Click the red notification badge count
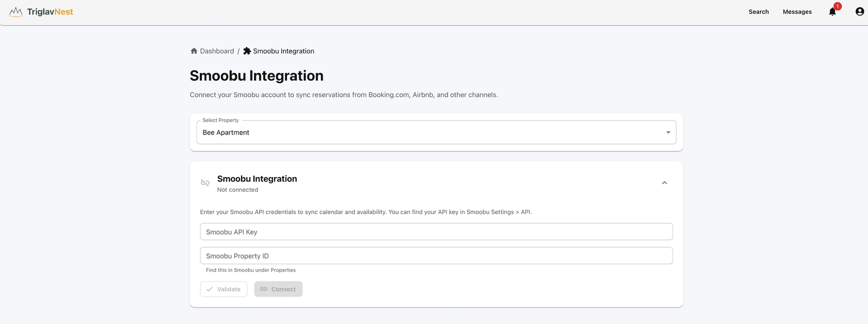 pyautogui.click(x=837, y=6)
